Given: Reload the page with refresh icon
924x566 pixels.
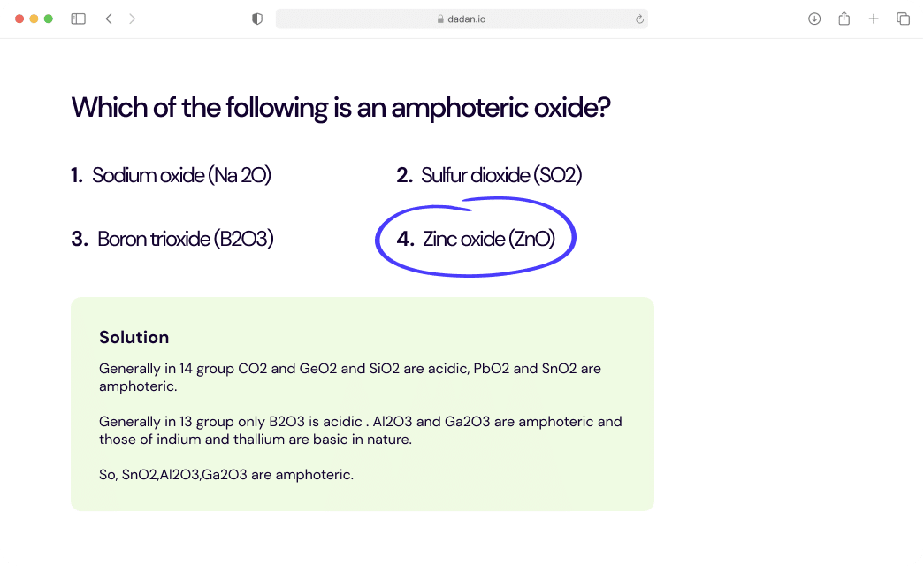Looking at the screenshot, I should [639, 19].
